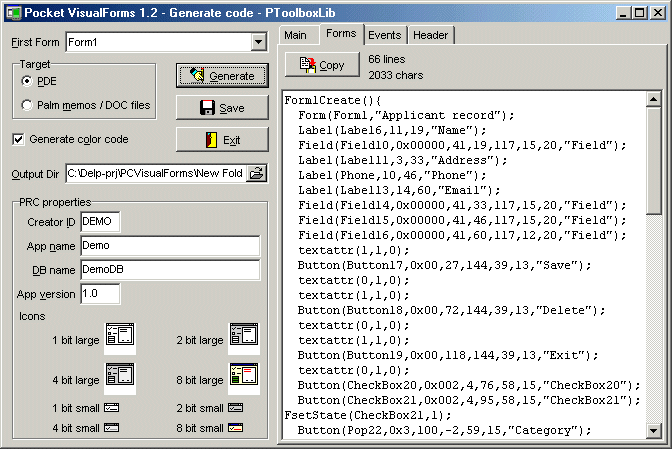This screenshot has width=672, height=449.
Task: Select the 4 bit large icon image
Action: click(x=120, y=378)
